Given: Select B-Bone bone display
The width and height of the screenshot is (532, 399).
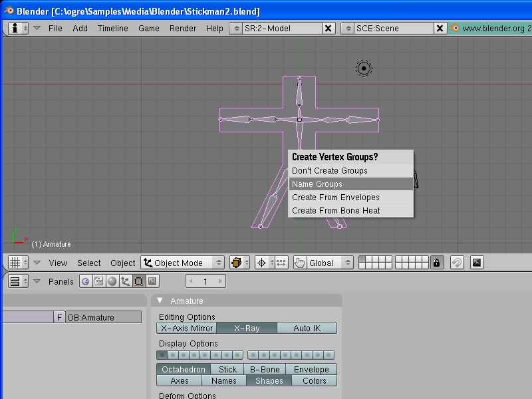Looking at the screenshot, I should click(x=265, y=369).
